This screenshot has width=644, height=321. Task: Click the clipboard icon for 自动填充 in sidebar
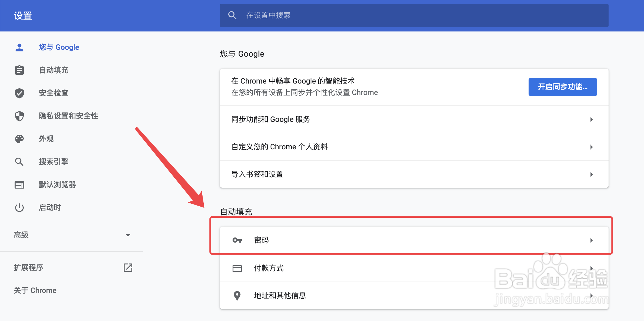pyautogui.click(x=19, y=70)
